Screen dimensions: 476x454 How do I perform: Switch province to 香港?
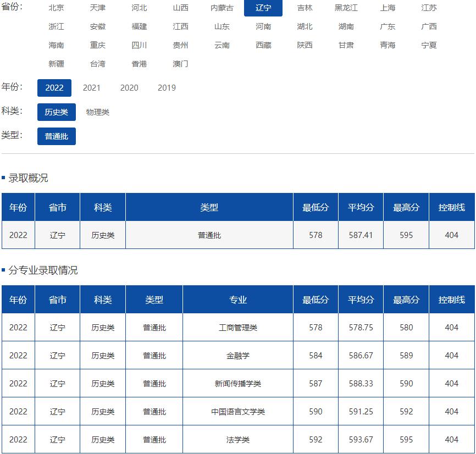(140, 64)
